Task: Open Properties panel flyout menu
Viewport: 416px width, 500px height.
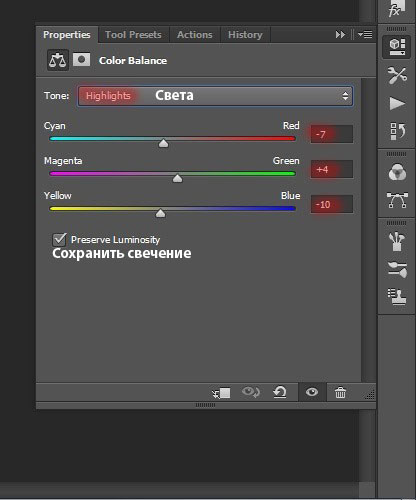Action: (365, 34)
